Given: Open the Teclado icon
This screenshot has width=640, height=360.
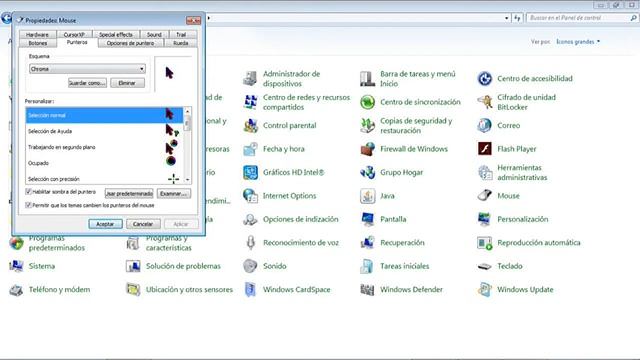Looking at the screenshot, I should click(x=484, y=266).
